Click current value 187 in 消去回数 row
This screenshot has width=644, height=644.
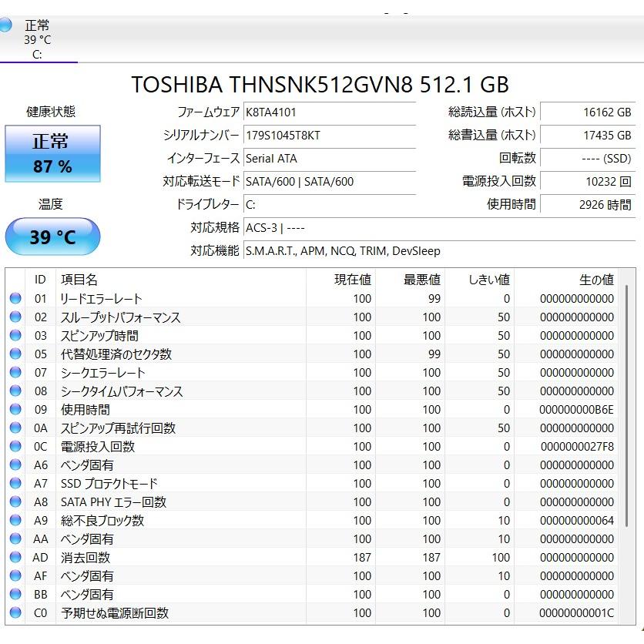pos(362,558)
